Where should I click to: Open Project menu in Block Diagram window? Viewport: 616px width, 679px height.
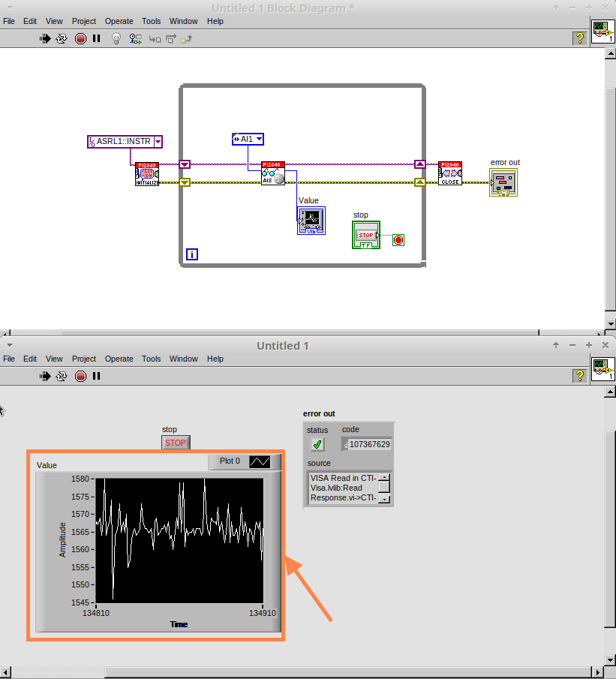pyautogui.click(x=84, y=21)
